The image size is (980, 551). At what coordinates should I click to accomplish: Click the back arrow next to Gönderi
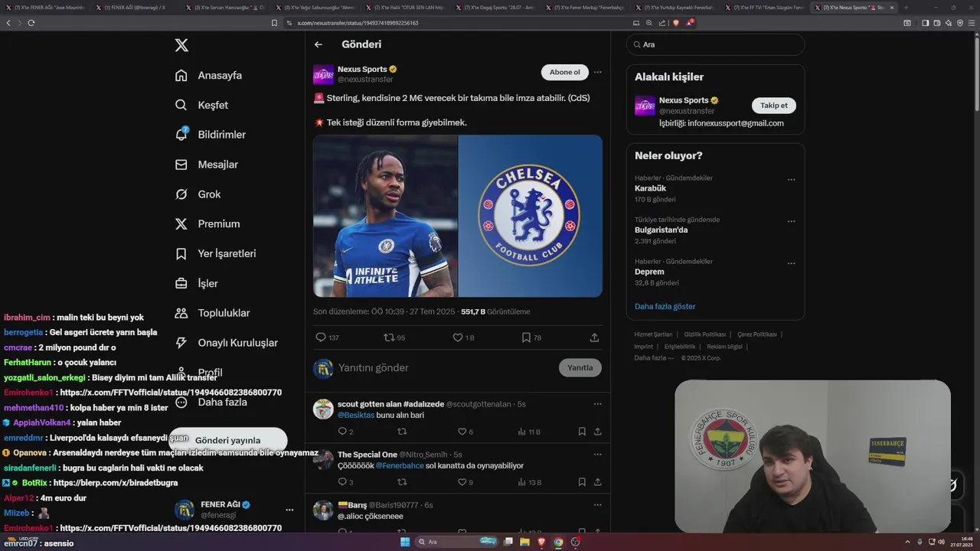coord(318,44)
